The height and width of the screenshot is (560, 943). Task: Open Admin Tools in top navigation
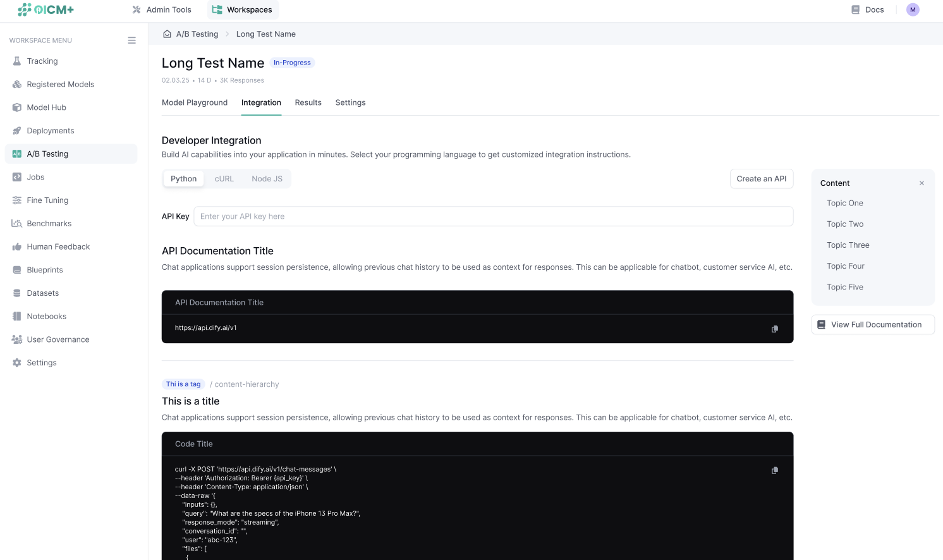click(x=162, y=9)
